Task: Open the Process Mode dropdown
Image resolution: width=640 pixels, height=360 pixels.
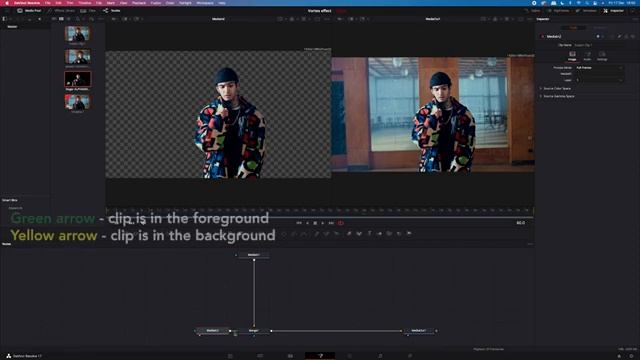Action: [599, 68]
